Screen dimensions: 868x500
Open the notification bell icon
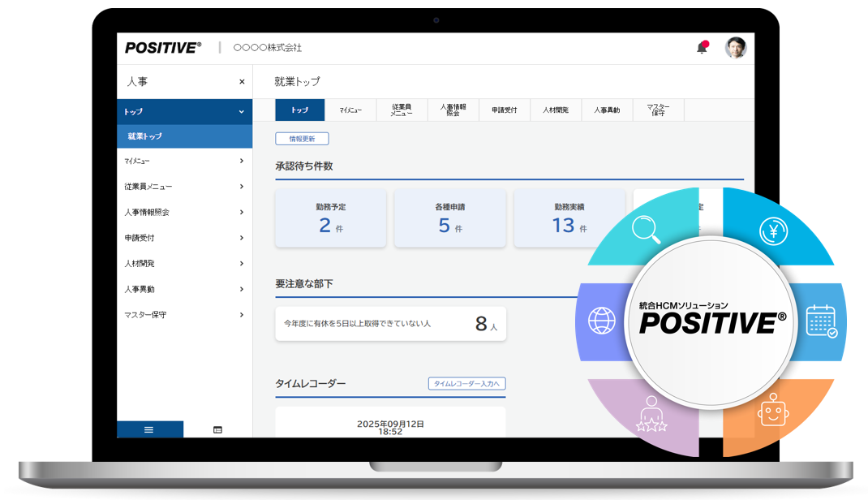(702, 48)
